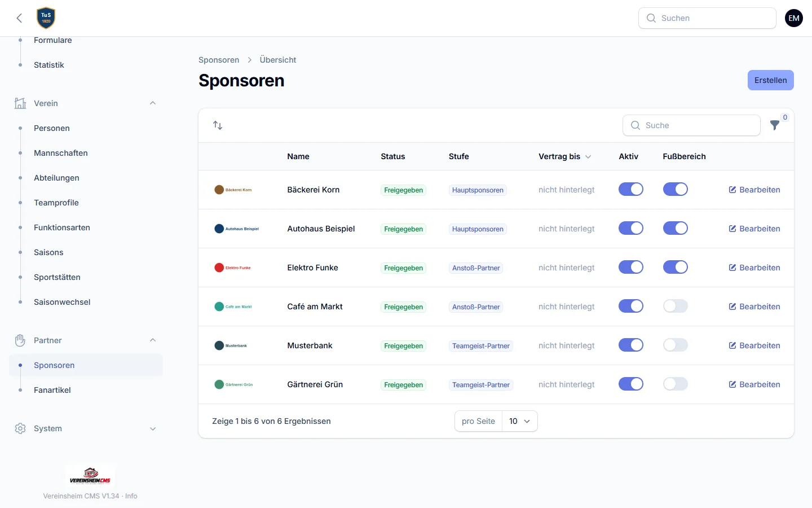The image size is (812, 508).
Task: Open Statistik in the sidebar
Action: (x=86, y=65)
